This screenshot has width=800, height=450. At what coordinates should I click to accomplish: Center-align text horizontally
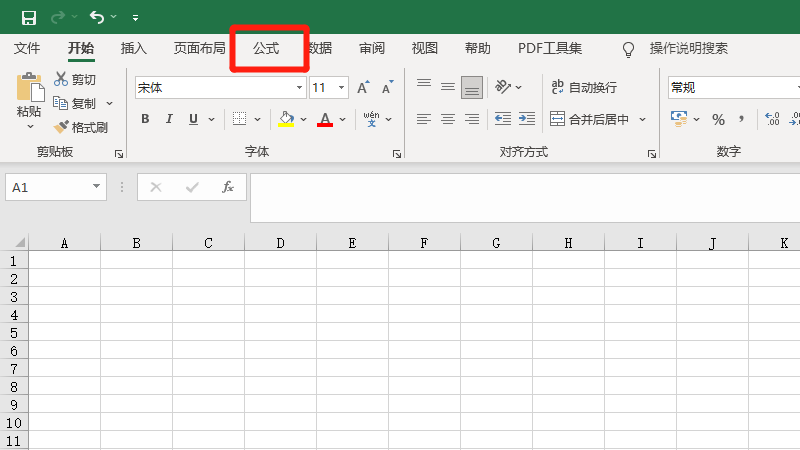tap(447, 119)
